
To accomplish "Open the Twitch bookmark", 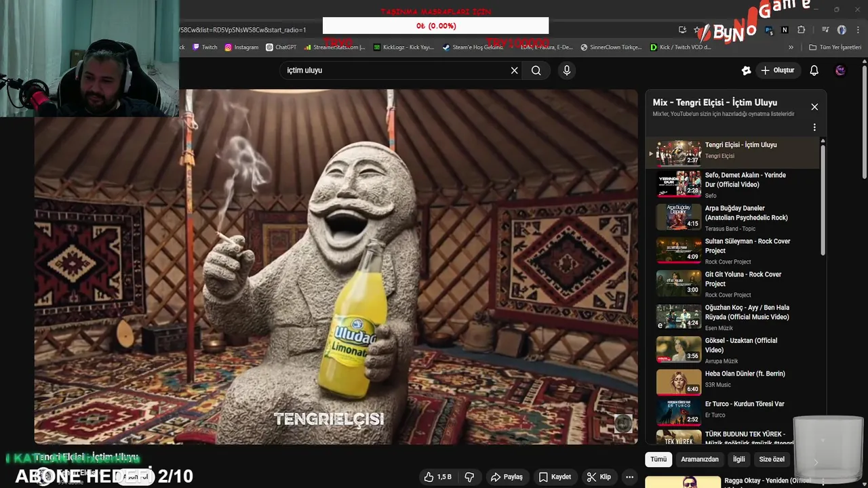I will pyautogui.click(x=205, y=47).
